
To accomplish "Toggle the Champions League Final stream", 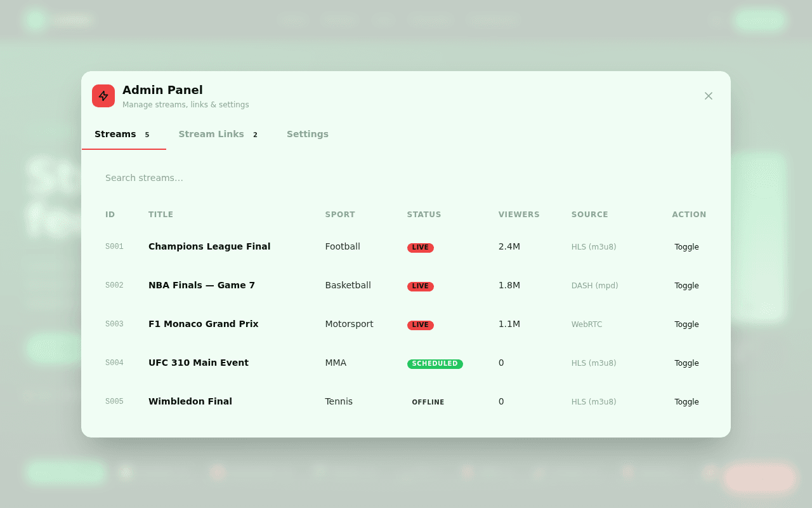I will coord(686,247).
